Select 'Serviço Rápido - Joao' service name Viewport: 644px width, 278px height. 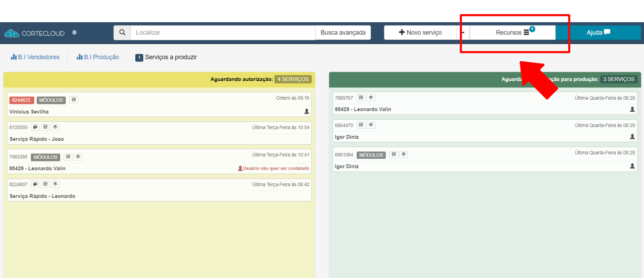[37, 139]
